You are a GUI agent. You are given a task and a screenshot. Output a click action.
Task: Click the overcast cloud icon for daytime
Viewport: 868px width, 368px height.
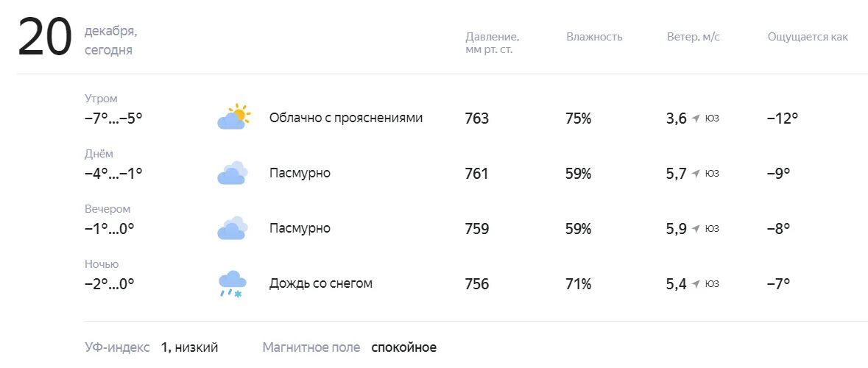pos(233,173)
